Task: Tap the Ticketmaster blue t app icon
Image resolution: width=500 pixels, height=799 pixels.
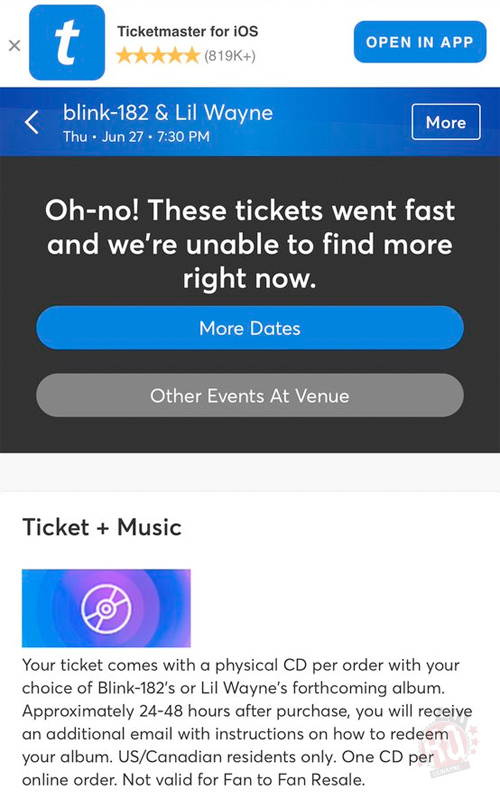Action: 67,43
